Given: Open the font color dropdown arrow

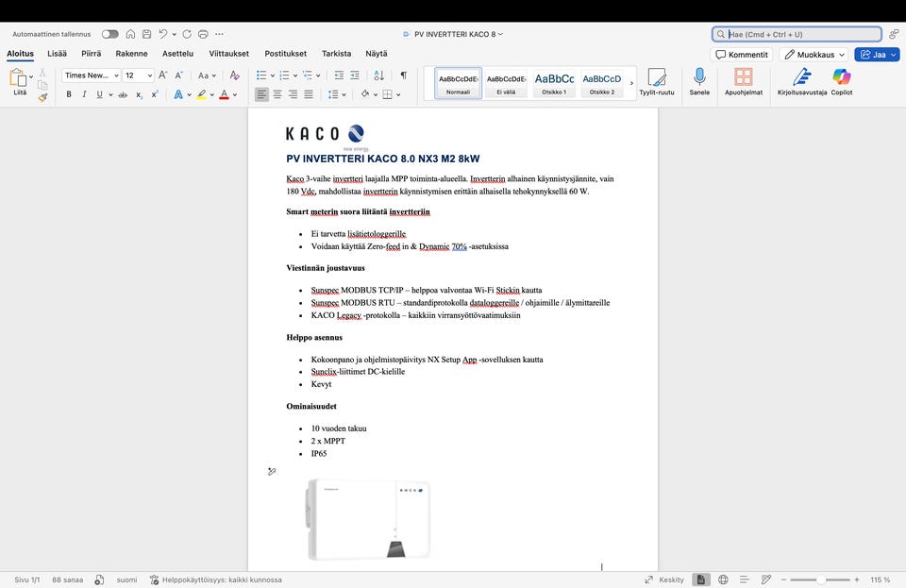Looking at the screenshot, I should [235, 94].
